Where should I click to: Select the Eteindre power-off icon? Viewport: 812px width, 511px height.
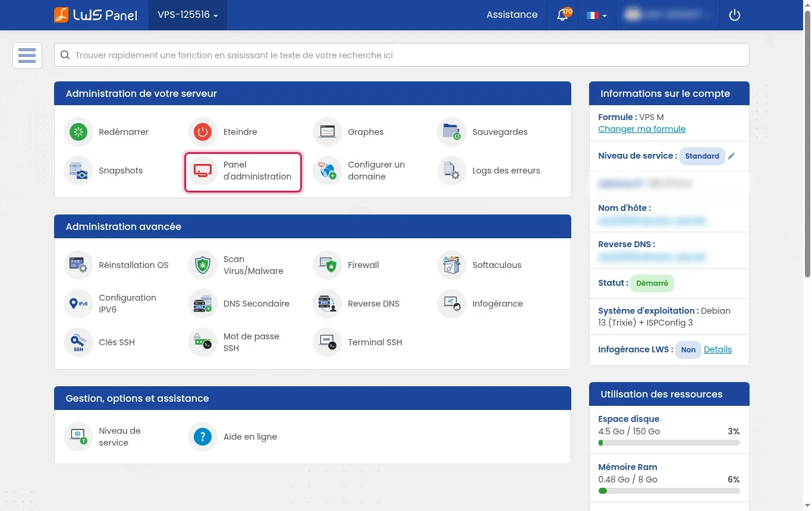(203, 132)
